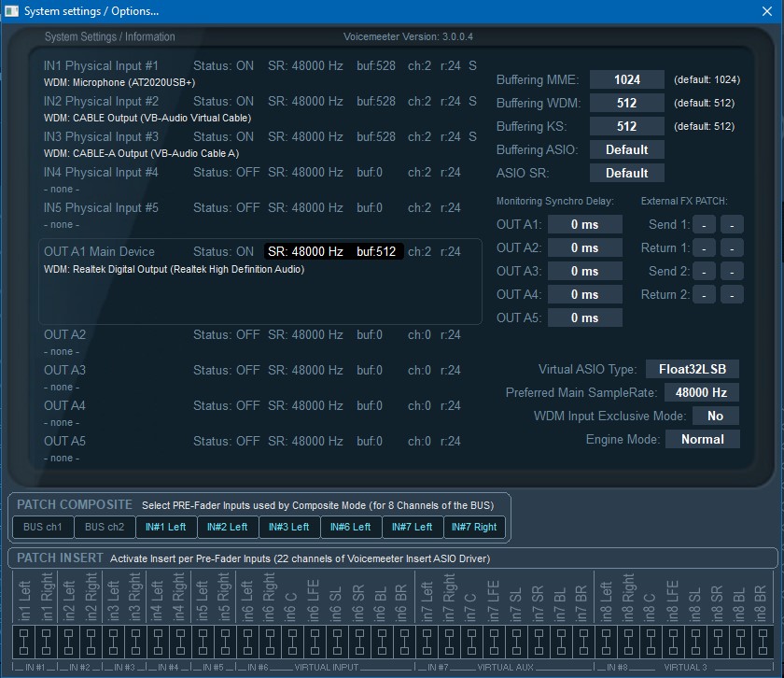Assign a device to External FX Send 1
The image size is (784, 678).
coord(706,224)
